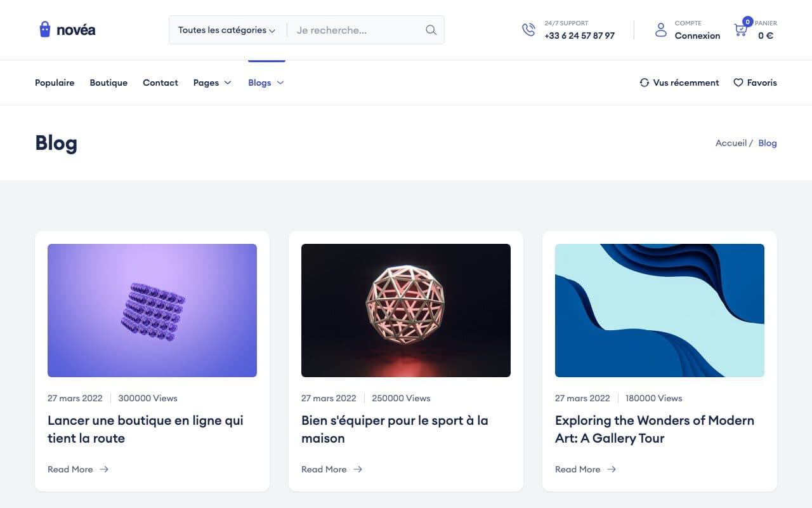Viewport: 812px width, 508px height.
Task: Click the user account icon
Action: (x=661, y=30)
